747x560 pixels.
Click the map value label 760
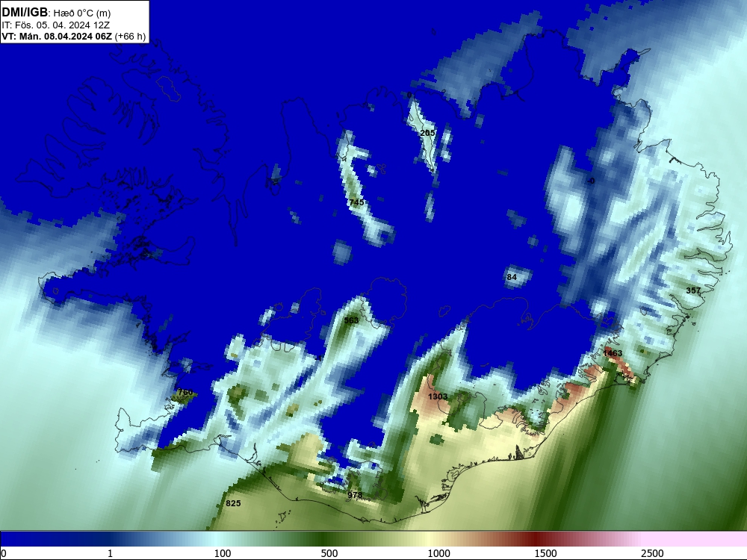(x=185, y=393)
